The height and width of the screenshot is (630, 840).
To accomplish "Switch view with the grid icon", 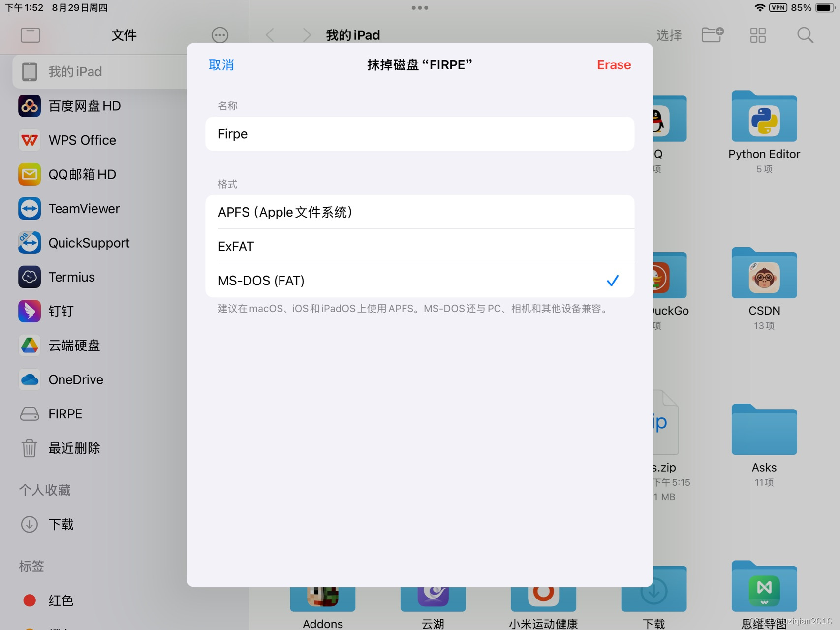I will pos(758,35).
